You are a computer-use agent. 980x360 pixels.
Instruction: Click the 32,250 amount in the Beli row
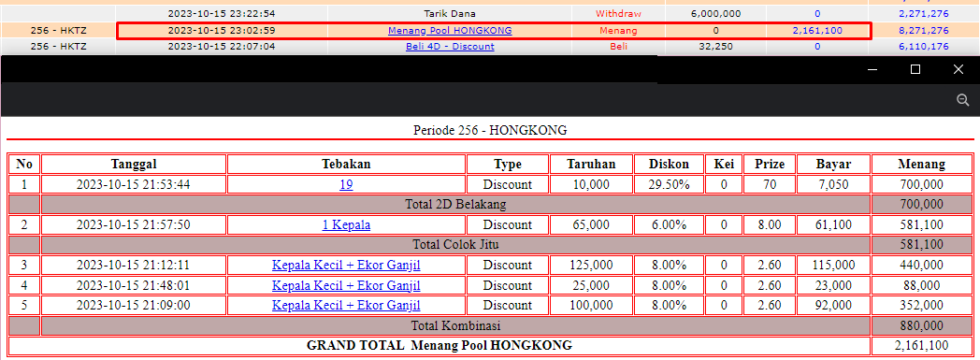716,46
